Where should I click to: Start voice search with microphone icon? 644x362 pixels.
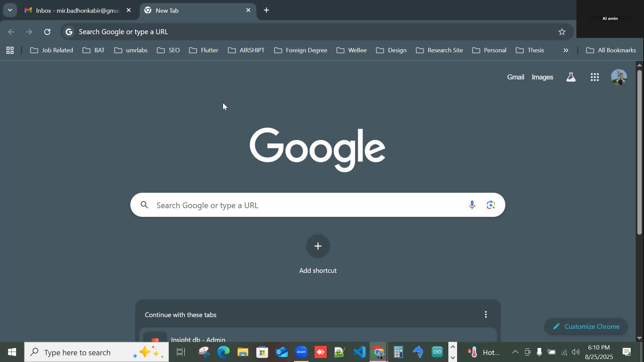click(x=472, y=205)
